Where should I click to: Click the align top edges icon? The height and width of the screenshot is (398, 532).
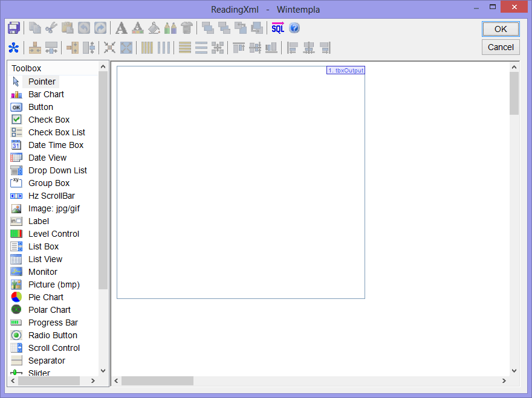point(239,48)
